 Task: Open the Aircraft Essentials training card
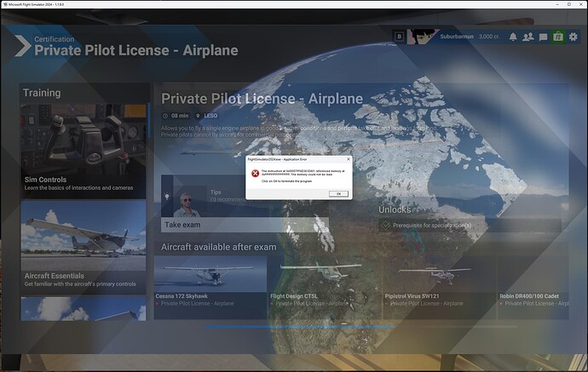click(x=84, y=247)
